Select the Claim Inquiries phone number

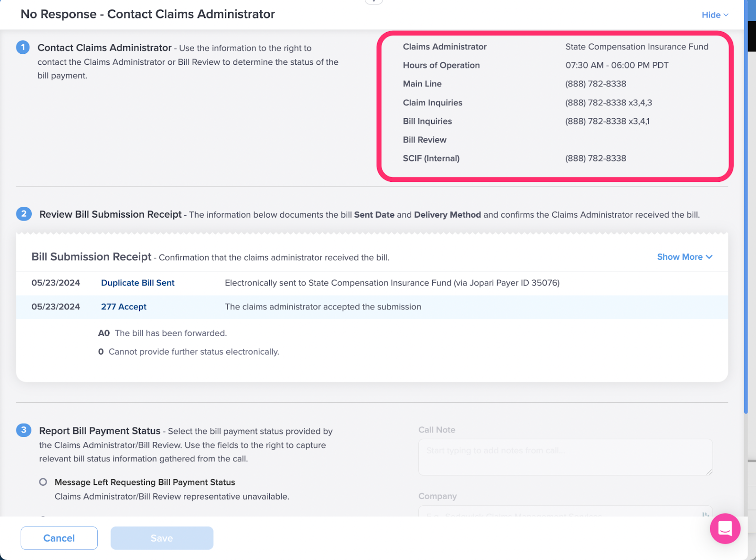608,102
